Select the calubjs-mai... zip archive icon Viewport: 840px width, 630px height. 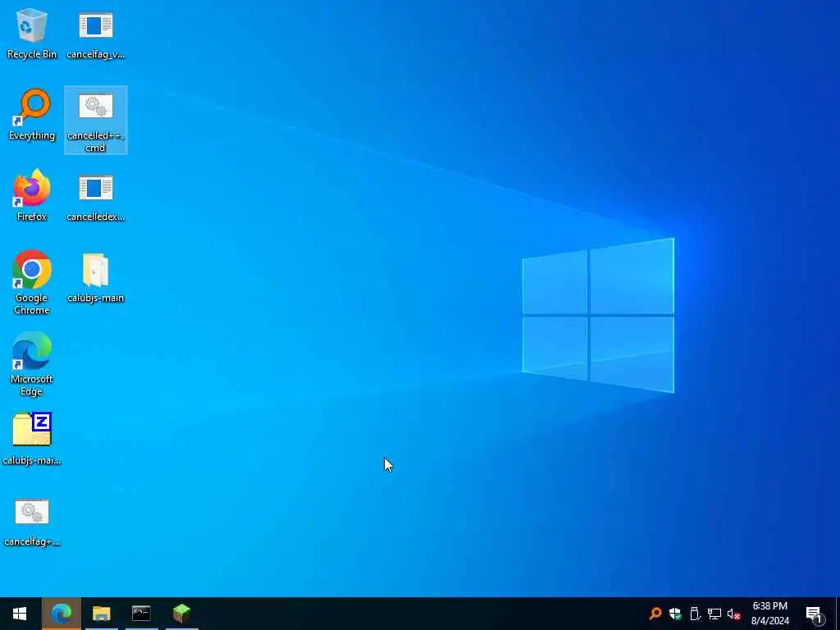[32, 440]
